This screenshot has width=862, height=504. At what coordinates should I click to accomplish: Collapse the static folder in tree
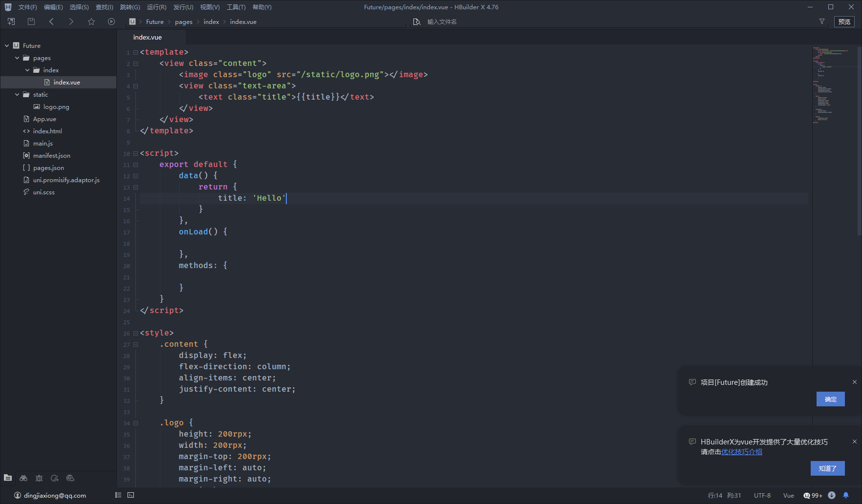click(17, 94)
